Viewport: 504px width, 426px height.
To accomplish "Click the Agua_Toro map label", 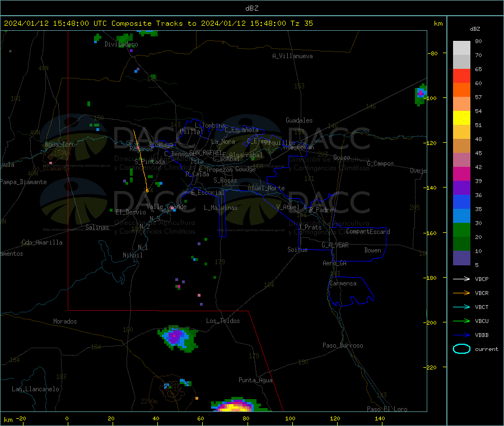I will 60,144.
